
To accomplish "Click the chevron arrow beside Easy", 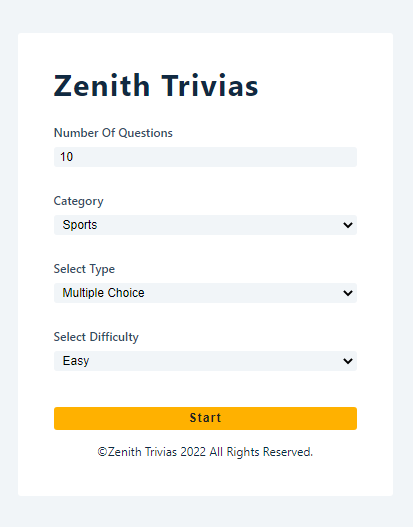I will [348, 361].
